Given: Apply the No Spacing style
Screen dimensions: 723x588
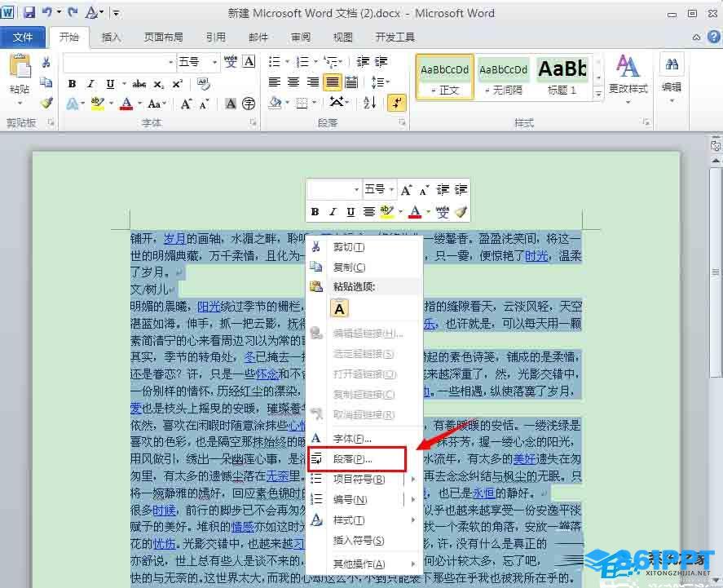Looking at the screenshot, I should (504, 77).
